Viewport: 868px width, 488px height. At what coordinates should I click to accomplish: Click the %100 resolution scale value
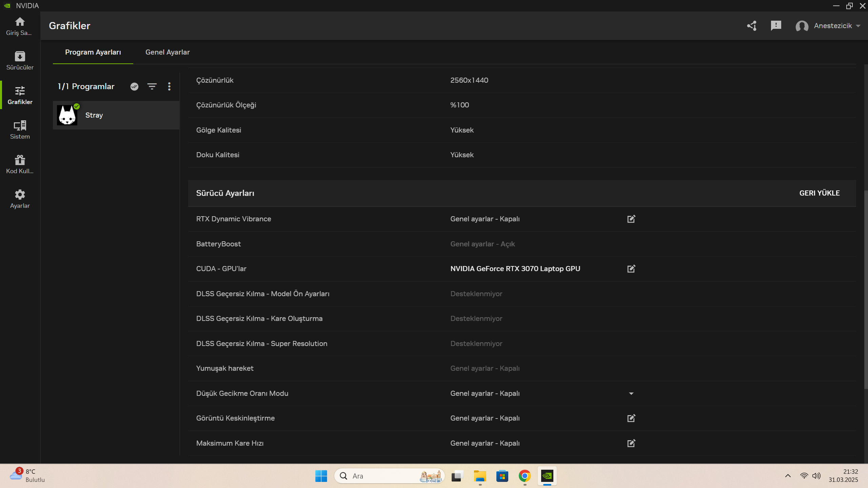459,105
